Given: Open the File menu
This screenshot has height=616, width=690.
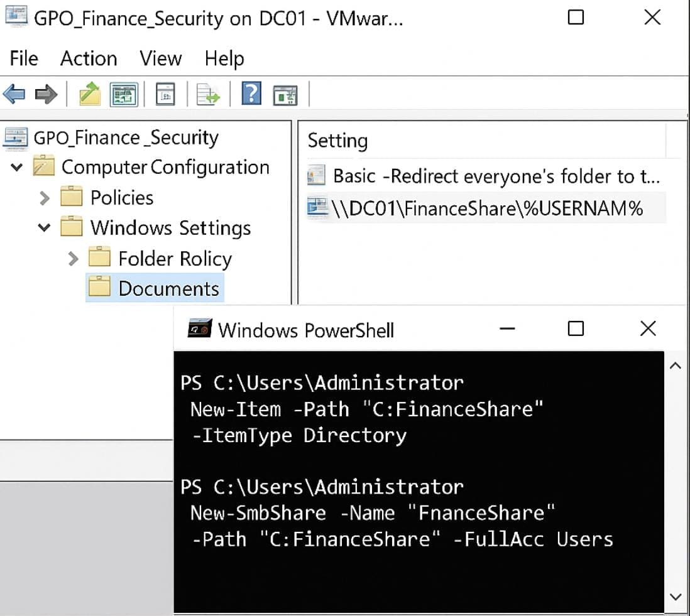Looking at the screenshot, I should click(x=24, y=58).
